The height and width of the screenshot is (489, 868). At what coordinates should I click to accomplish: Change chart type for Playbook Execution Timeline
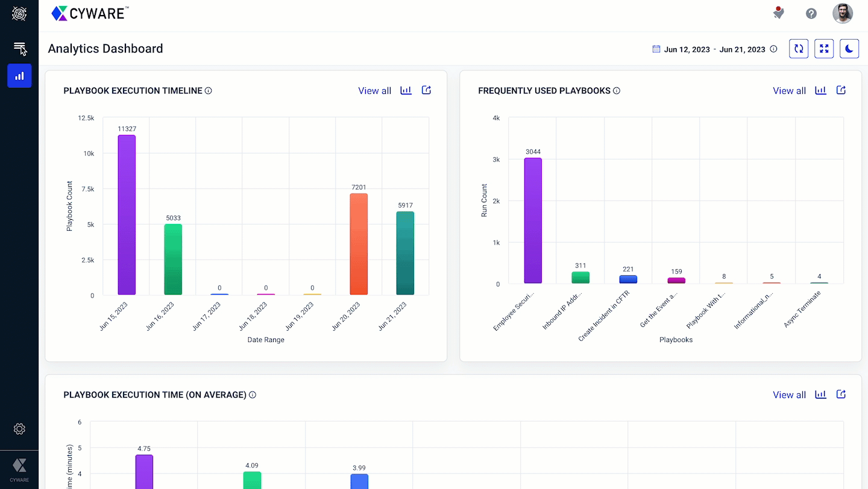[406, 90]
